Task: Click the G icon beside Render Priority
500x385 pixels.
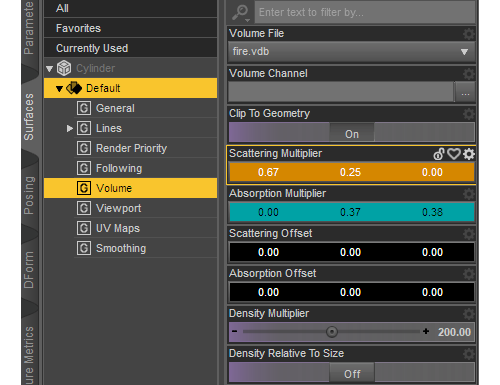Action: tap(84, 148)
